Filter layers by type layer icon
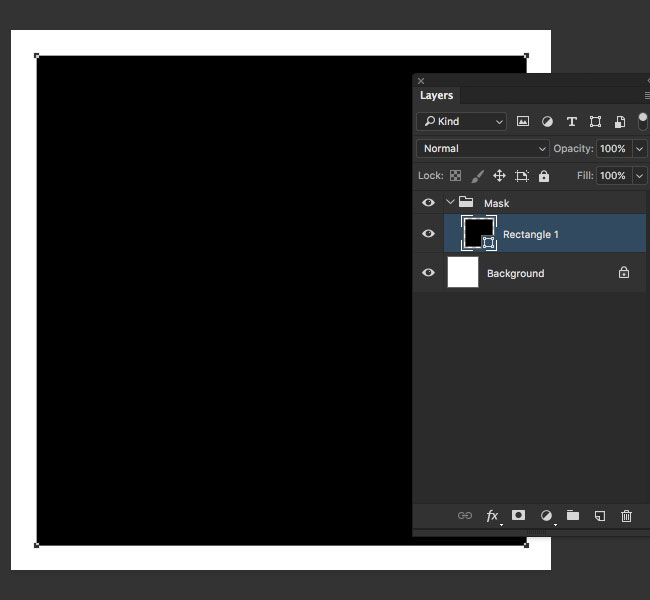Screen dimensions: 650x600 572,121
